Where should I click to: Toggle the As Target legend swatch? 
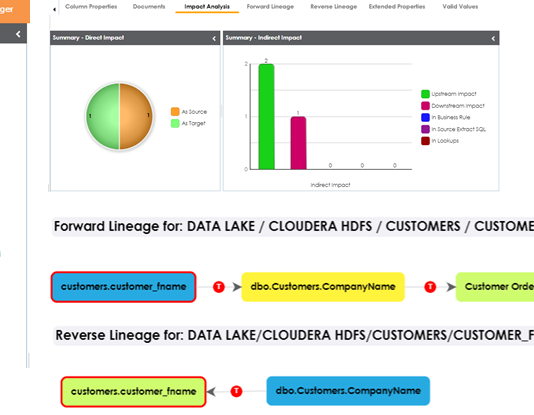(x=175, y=123)
